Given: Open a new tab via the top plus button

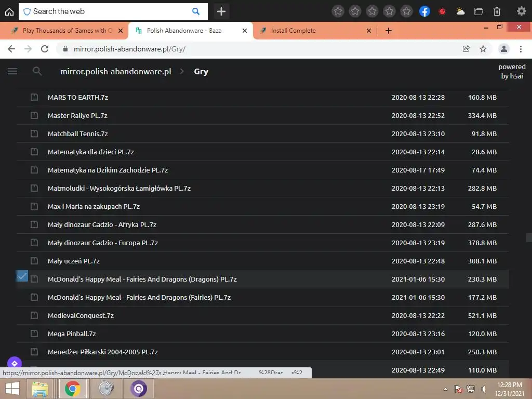Looking at the screenshot, I should pyautogui.click(x=221, y=11).
